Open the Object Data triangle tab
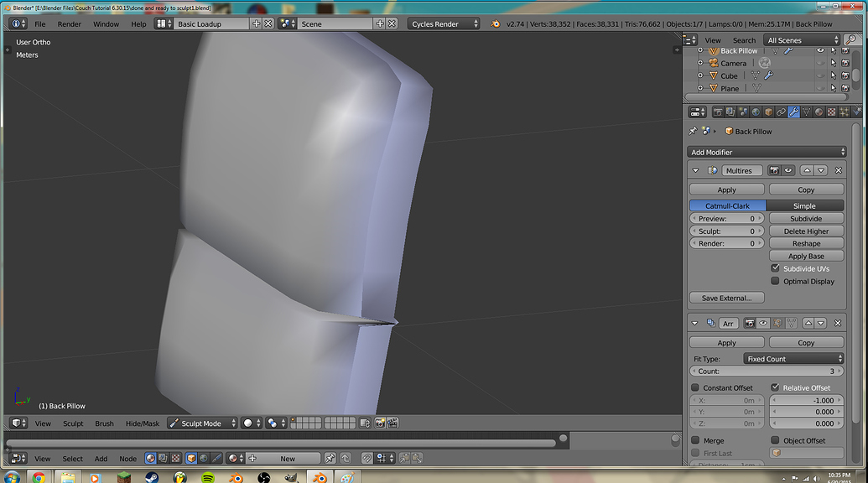 807,112
